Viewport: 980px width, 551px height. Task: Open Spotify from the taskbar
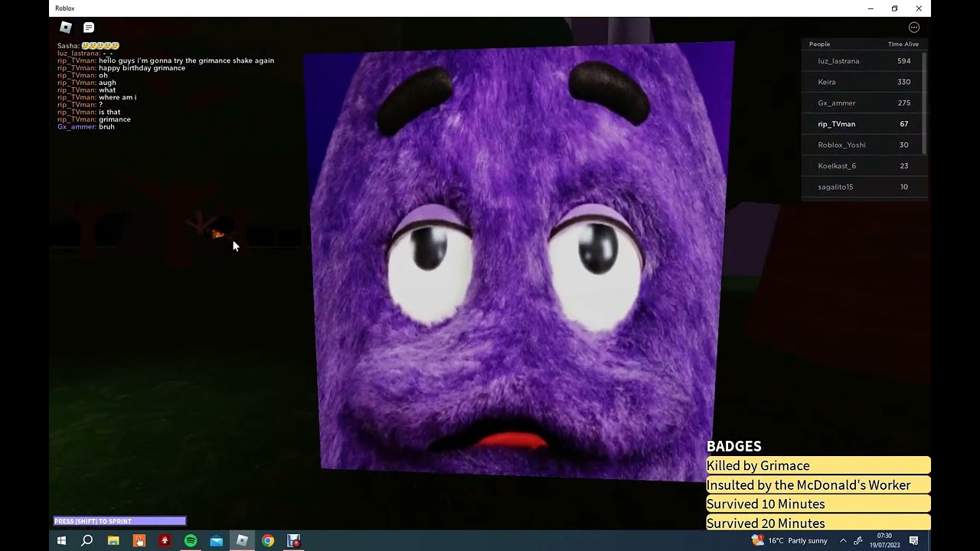click(191, 541)
